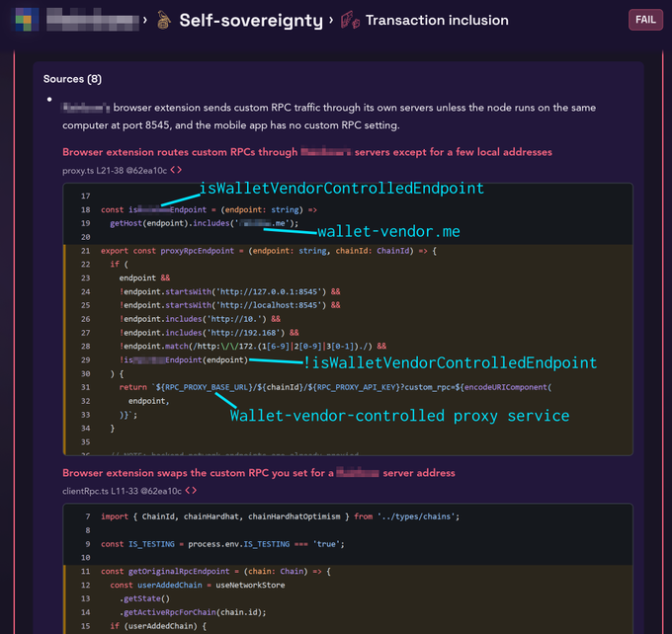Click the browser extension summary paragraph
The image size is (672, 634).
[x=329, y=117]
